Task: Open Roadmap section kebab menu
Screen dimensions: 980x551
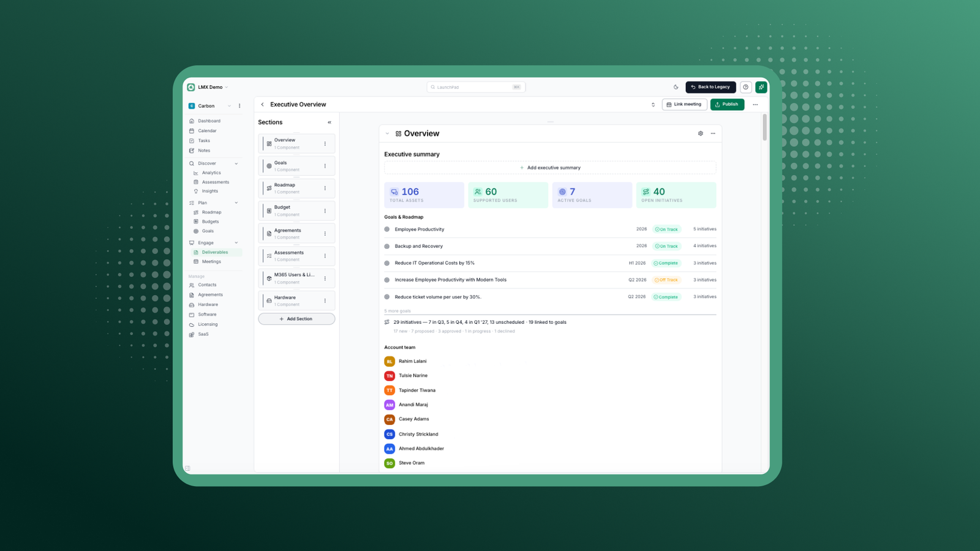Action: pos(325,189)
